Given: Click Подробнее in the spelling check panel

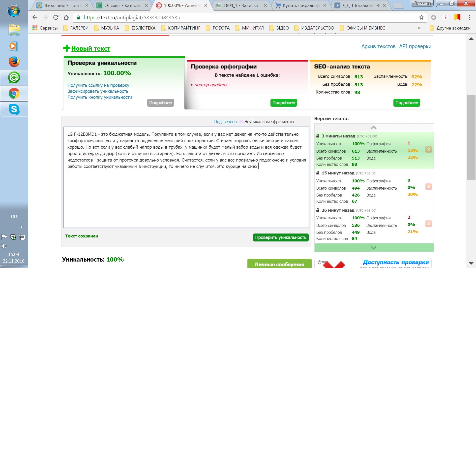Looking at the screenshot, I should coord(283,103).
